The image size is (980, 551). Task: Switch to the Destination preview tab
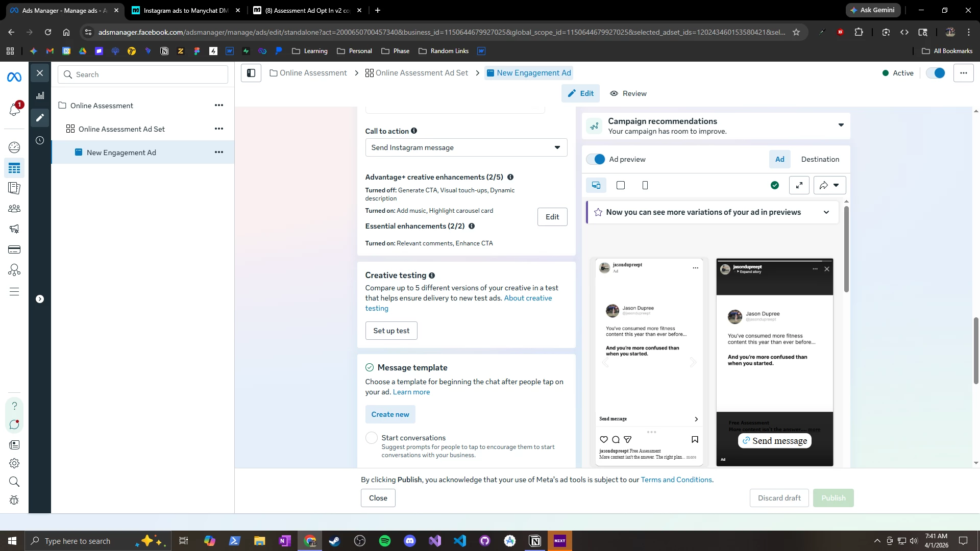pos(820,159)
